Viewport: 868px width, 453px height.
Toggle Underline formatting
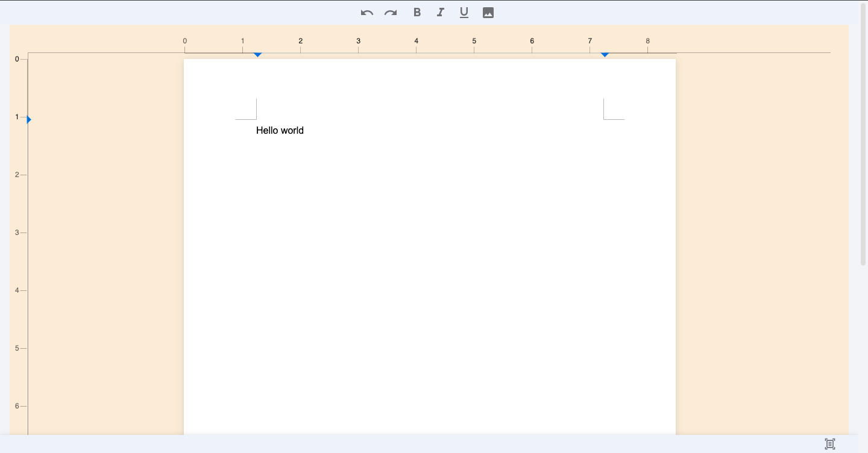[x=464, y=13]
